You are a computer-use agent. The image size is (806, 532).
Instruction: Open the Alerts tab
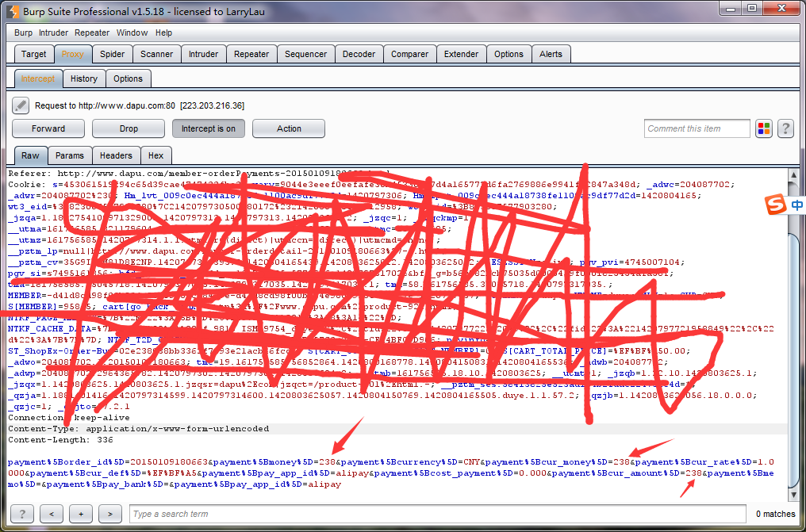click(551, 54)
